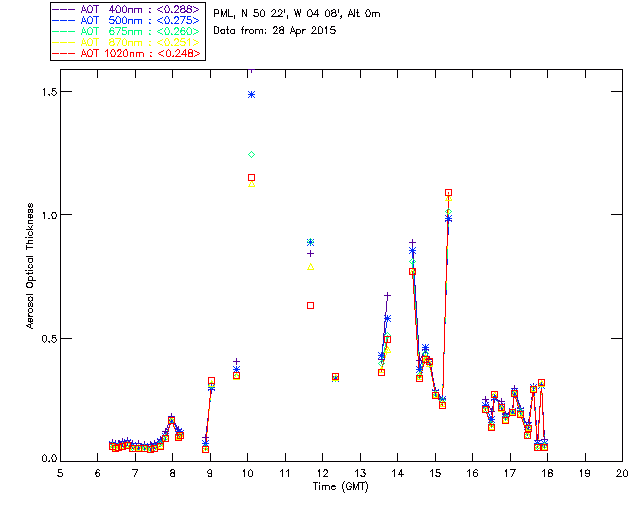640x512 pixels.
Task: Click the red square peak after time 15
Action: click(x=448, y=192)
